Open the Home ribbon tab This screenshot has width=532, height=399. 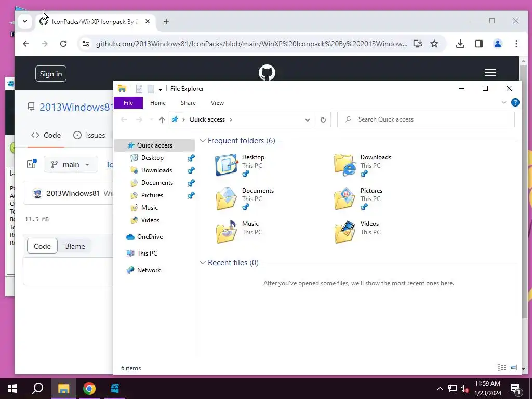click(x=158, y=103)
